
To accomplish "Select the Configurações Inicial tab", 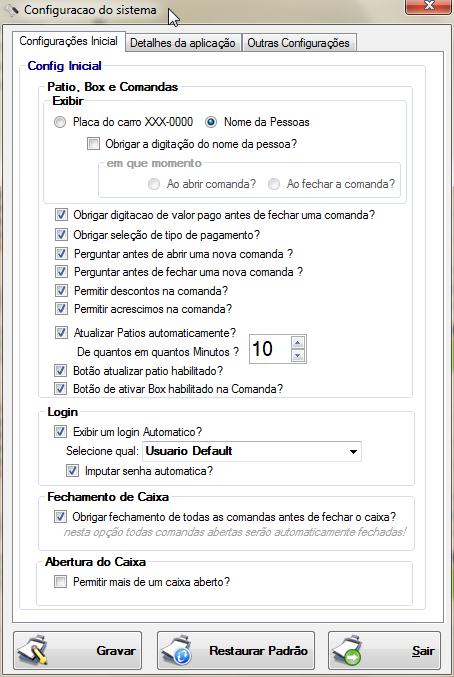I will pos(69,41).
